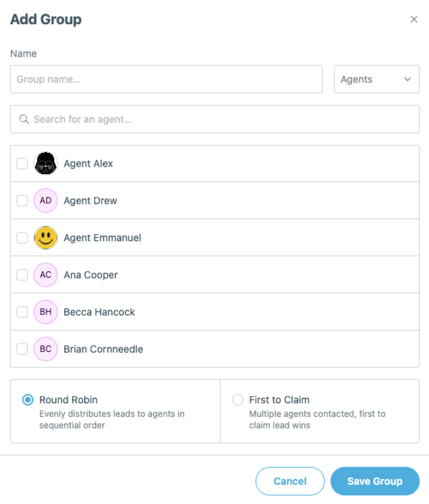Cancel adding the group
The image size is (429, 504).
pyautogui.click(x=290, y=481)
